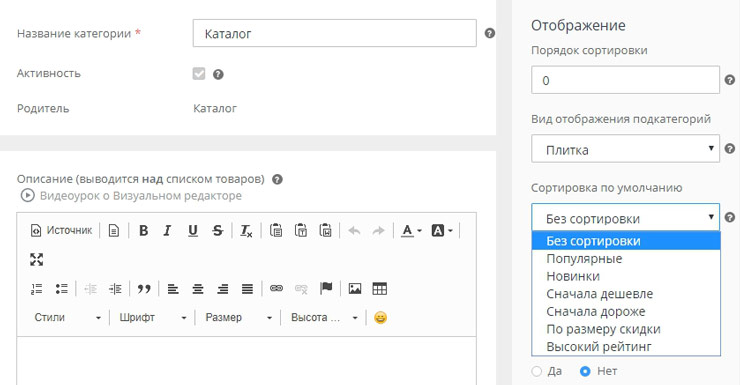Open the Шрифт font dropdown
740x385 pixels.
click(152, 318)
